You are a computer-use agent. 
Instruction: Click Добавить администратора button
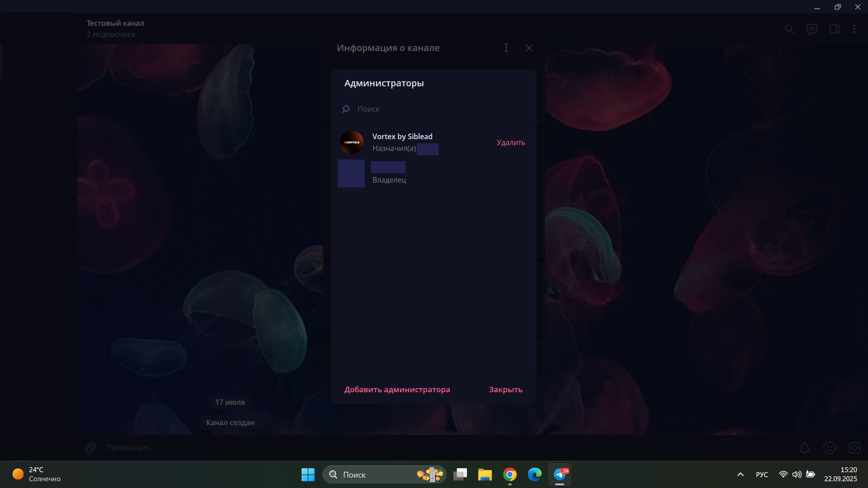397,389
